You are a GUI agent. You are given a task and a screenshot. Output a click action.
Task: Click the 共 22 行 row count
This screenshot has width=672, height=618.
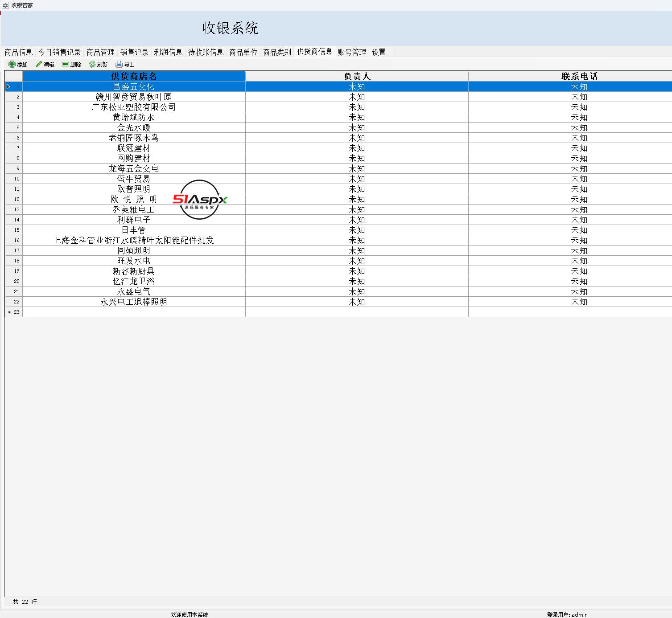coord(25,602)
